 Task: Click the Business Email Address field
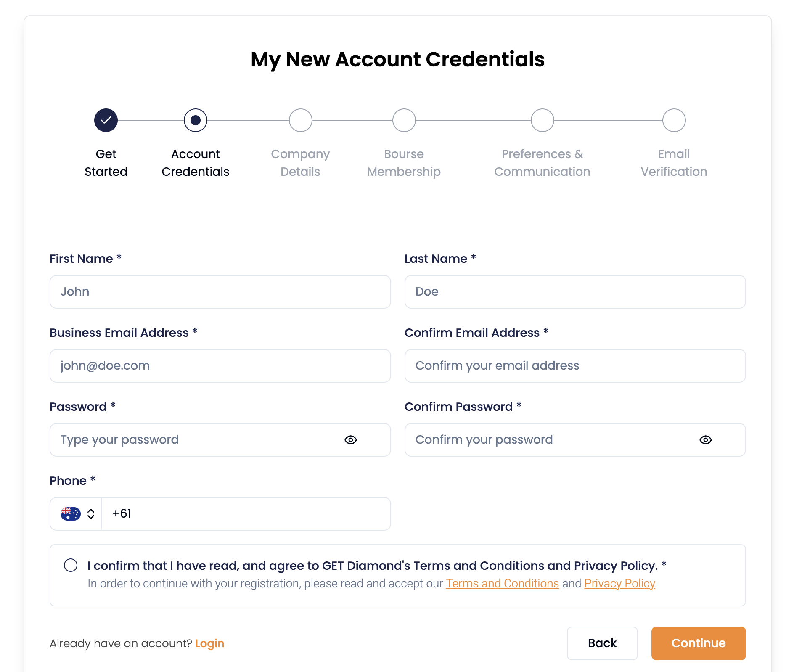coord(220,366)
